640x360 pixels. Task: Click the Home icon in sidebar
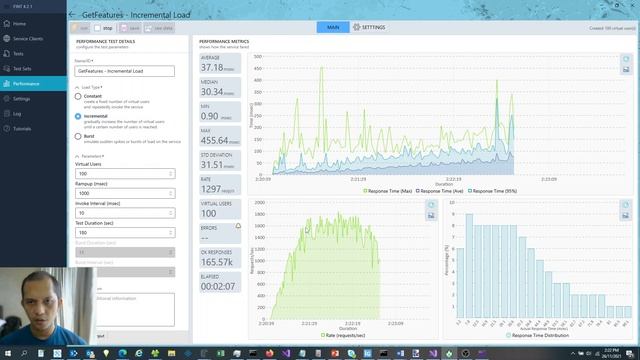[x=7, y=24]
